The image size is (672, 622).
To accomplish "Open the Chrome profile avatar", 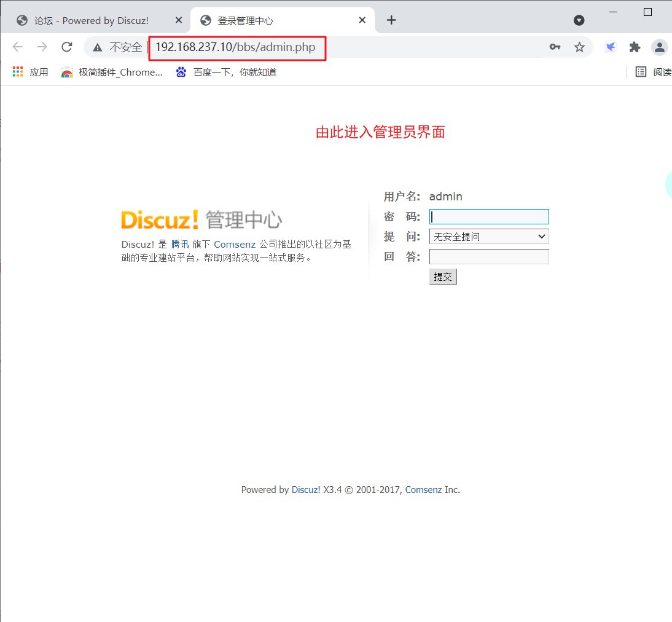I will tap(660, 47).
